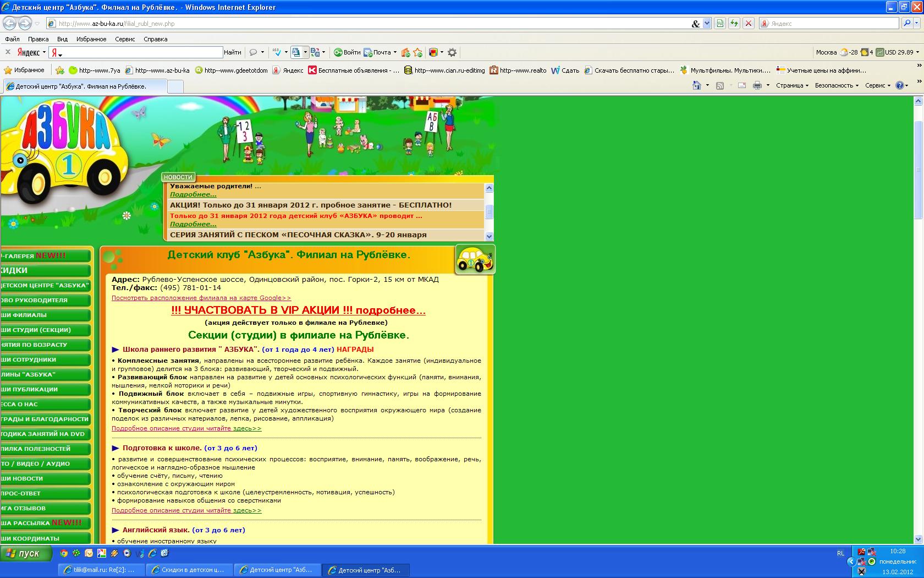Click the compatibility view icon

(719, 23)
